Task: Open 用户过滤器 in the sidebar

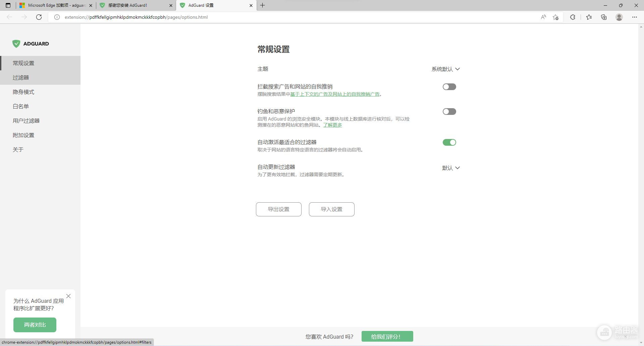Action: (x=40, y=121)
